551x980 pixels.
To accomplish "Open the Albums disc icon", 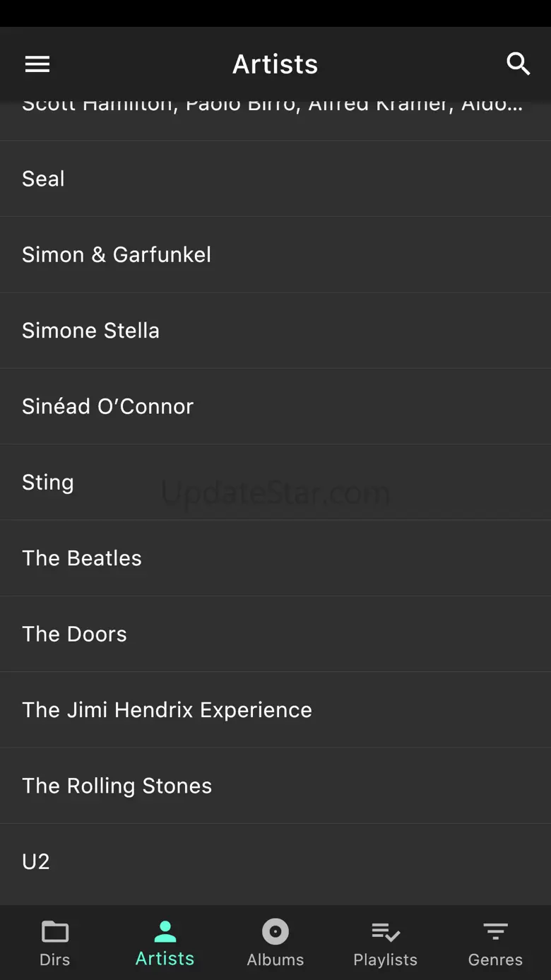I will 275,932.
